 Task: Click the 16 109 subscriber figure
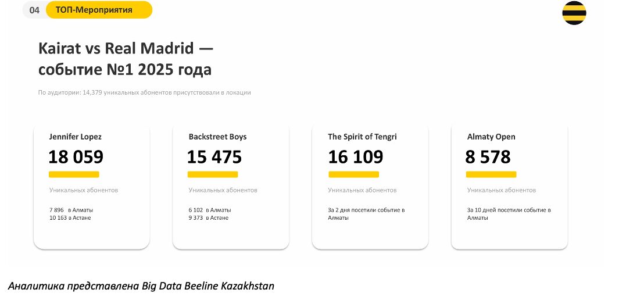[356, 157]
